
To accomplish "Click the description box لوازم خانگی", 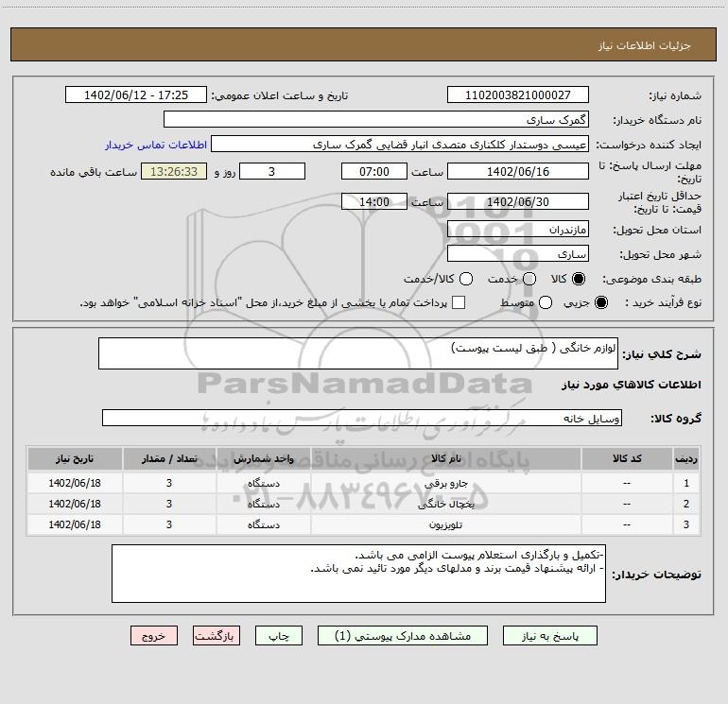I will click(358, 353).
